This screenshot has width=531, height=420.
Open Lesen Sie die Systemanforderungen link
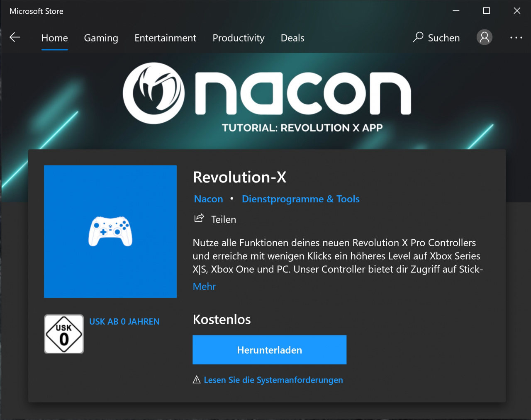pyautogui.click(x=273, y=380)
